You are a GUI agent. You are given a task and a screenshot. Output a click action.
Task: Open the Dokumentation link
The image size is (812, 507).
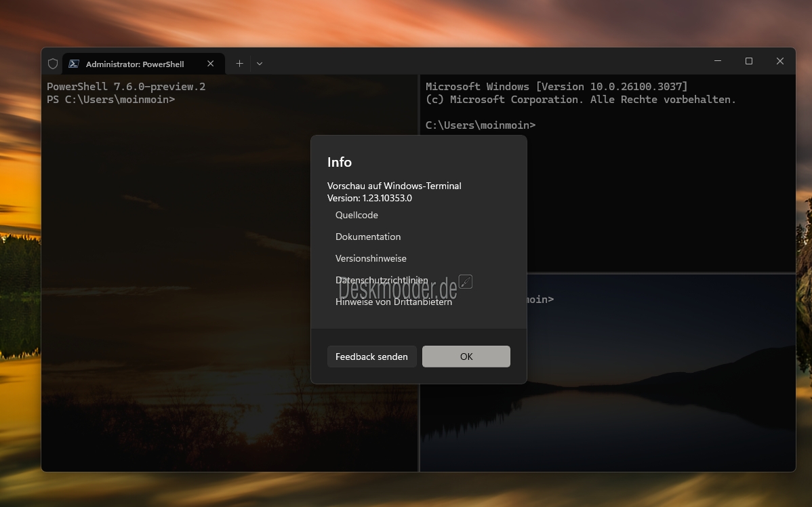click(x=368, y=237)
